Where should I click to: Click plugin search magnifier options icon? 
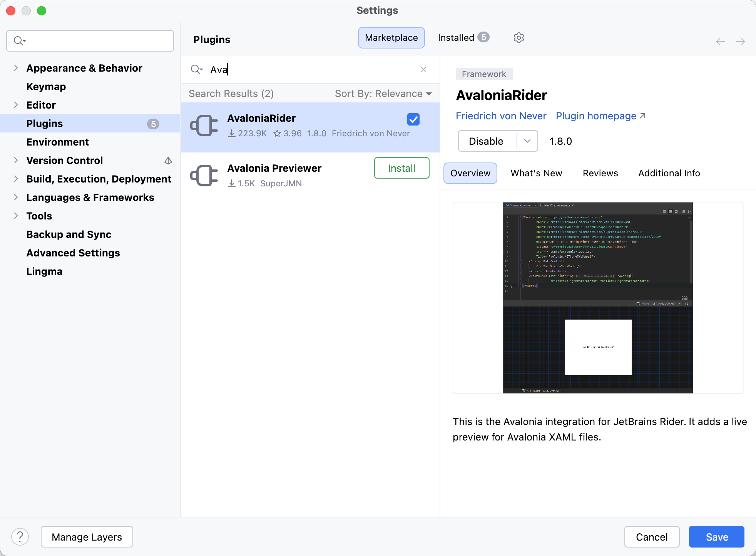[197, 69]
